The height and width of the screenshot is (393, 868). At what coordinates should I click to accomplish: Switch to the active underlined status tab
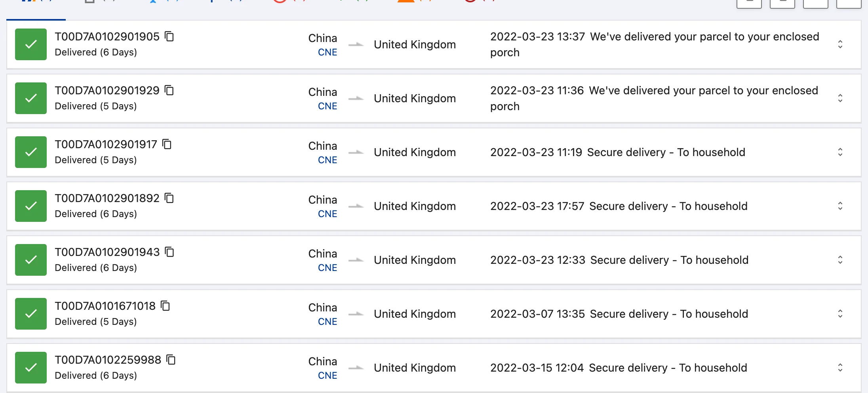point(36,12)
